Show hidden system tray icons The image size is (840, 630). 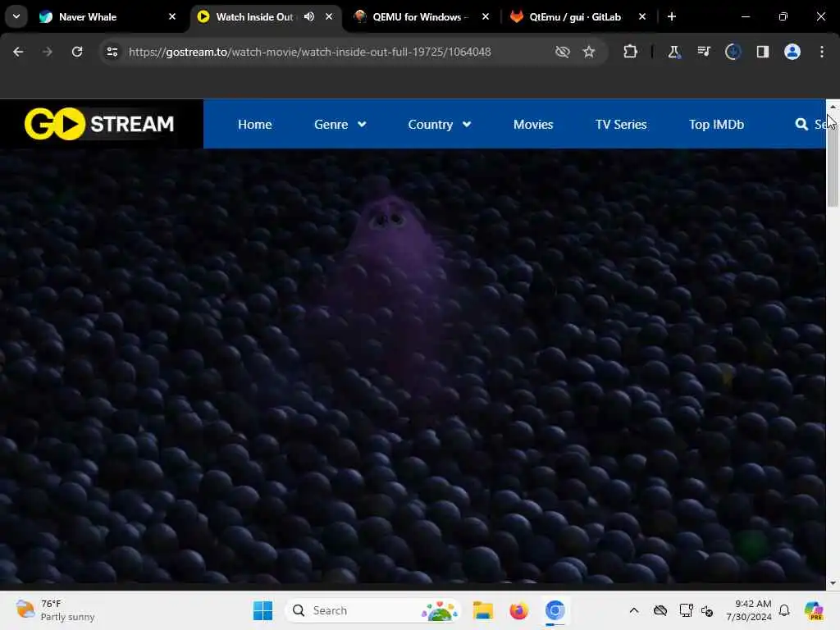click(634, 610)
